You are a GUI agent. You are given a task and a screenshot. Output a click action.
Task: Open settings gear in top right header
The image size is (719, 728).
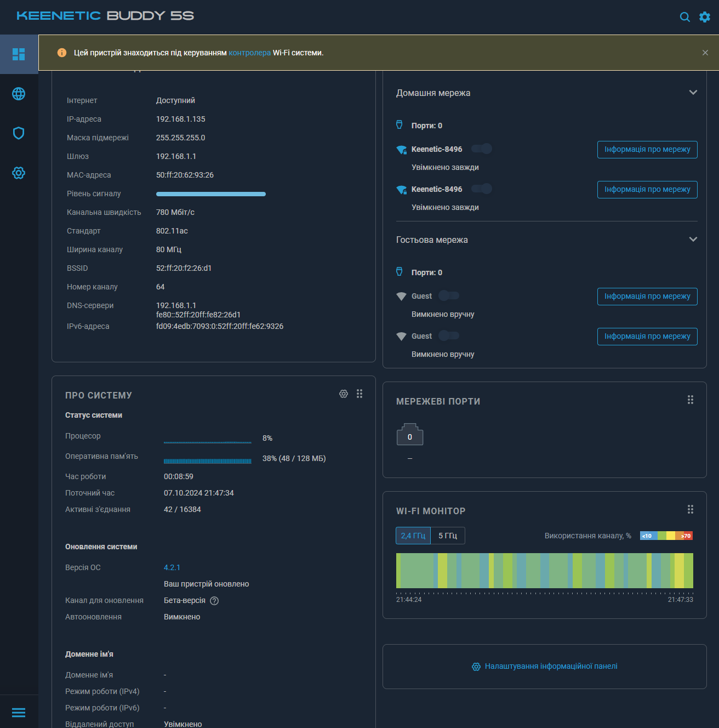705,17
